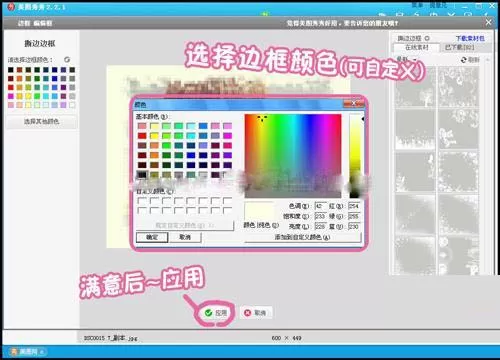Switch to the 在线素材 tab
This screenshot has width=500, height=360.
point(417,47)
